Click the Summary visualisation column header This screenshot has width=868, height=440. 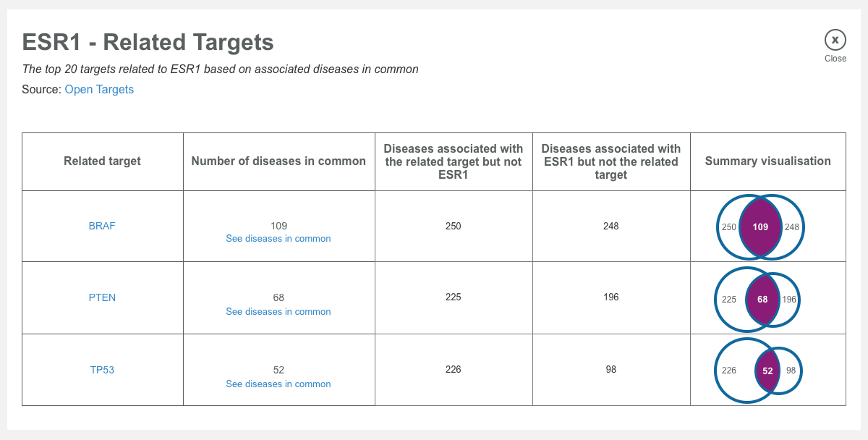coord(768,161)
